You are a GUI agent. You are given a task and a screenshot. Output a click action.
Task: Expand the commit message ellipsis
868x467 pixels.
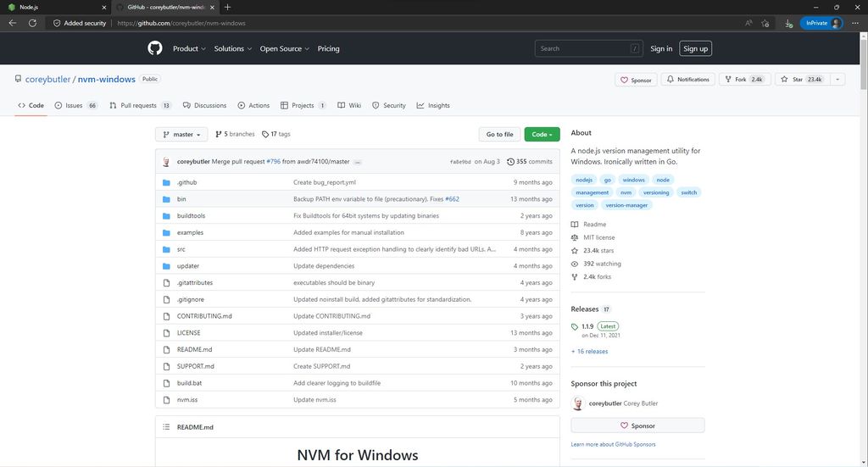coord(358,162)
